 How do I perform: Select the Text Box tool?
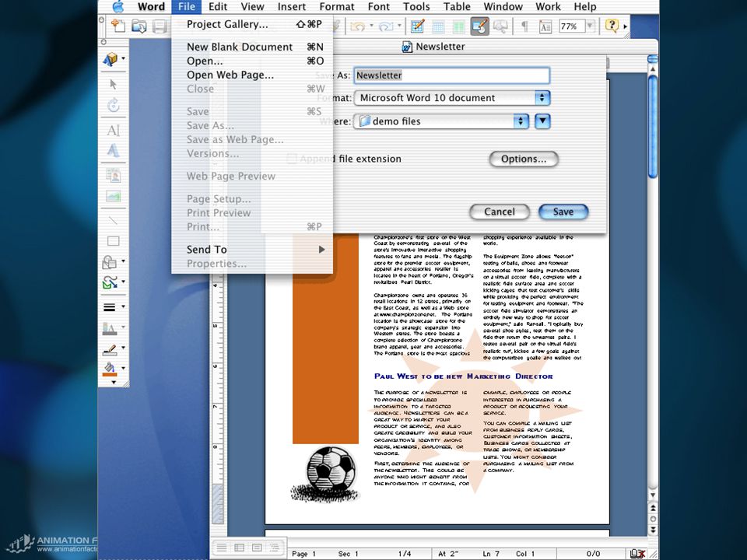[x=114, y=130]
